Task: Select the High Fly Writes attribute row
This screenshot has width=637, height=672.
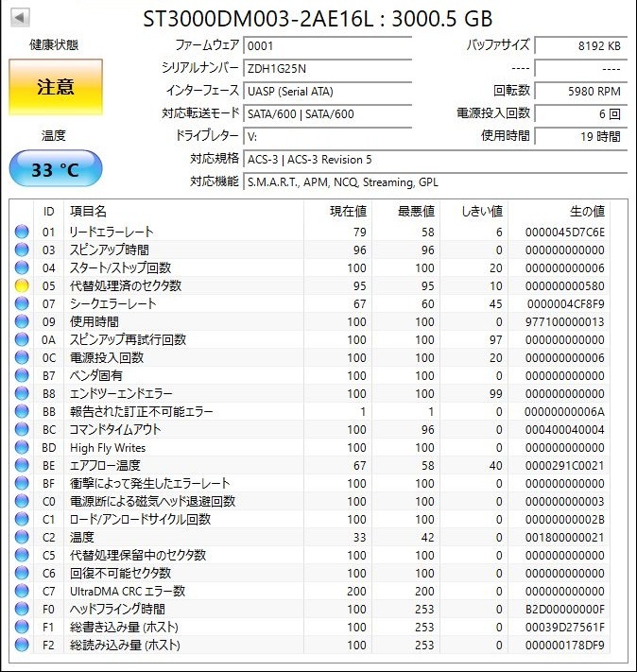Action: (309, 447)
